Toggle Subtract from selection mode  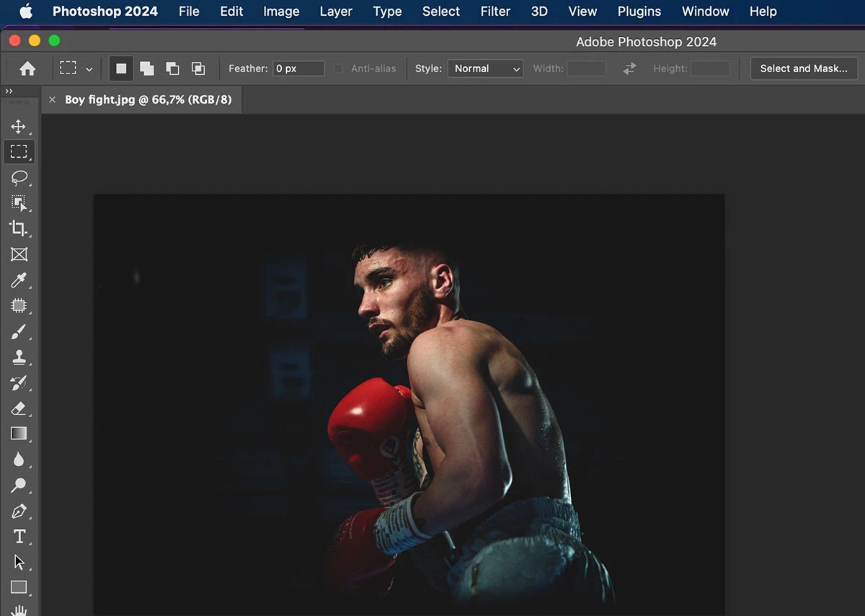coord(172,68)
